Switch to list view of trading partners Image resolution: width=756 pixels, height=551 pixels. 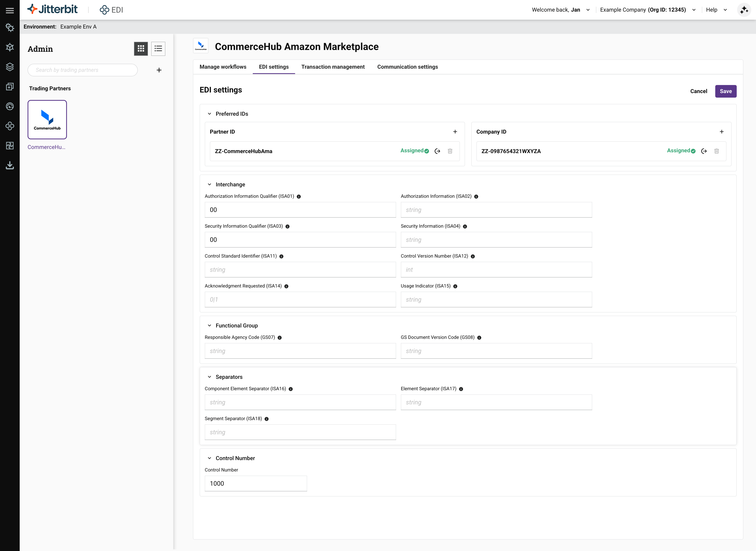(158, 49)
